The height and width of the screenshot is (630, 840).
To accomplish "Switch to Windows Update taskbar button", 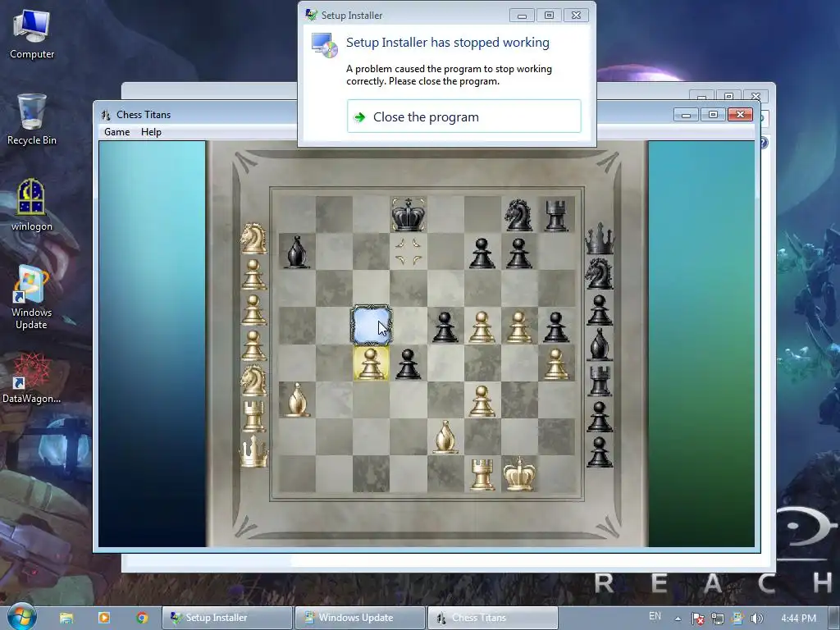I will tap(361, 618).
